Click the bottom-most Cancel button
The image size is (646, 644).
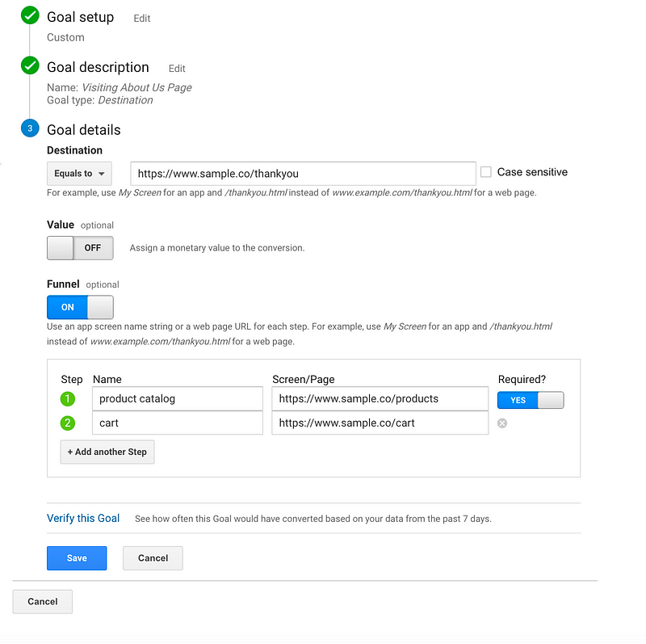tap(43, 601)
